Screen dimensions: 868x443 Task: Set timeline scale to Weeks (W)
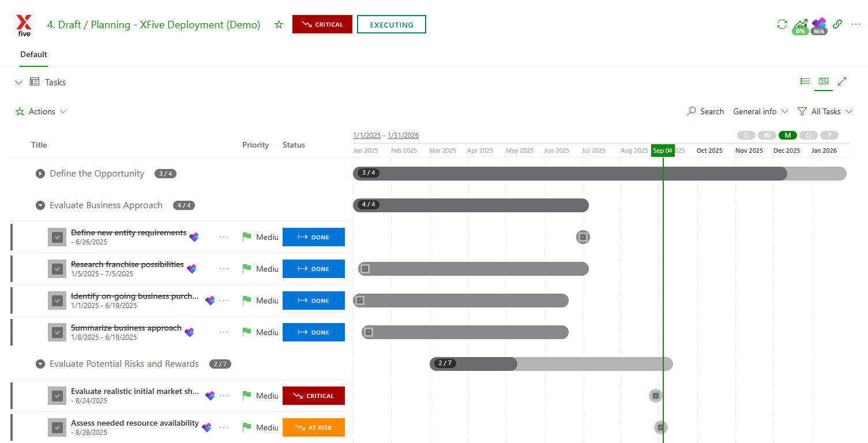[x=767, y=135]
